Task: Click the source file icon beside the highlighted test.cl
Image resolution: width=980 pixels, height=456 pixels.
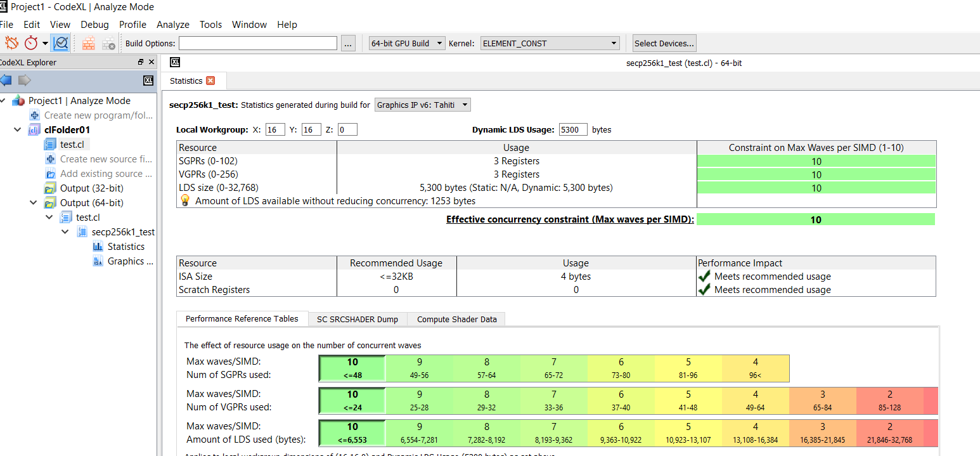Action: pyautogui.click(x=50, y=145)
